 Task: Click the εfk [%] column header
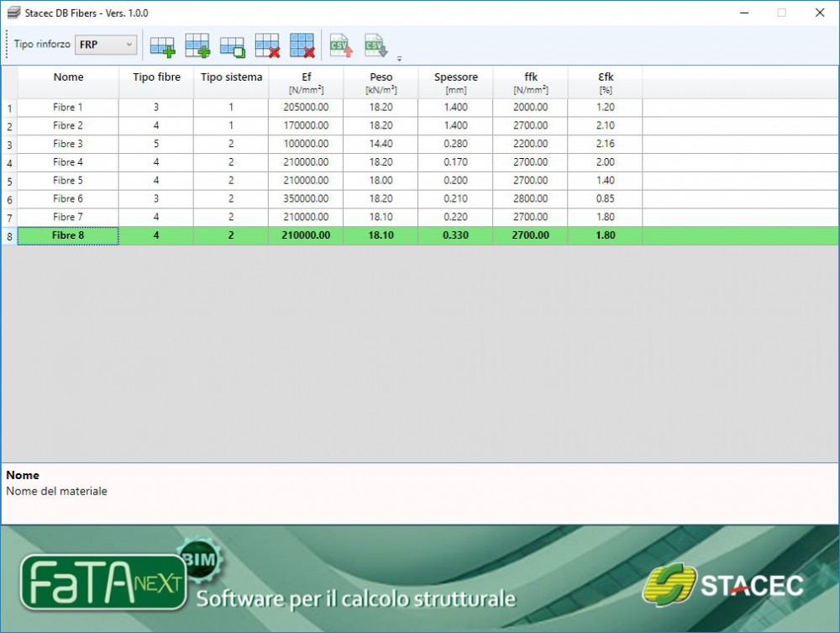tap(606, 82)
